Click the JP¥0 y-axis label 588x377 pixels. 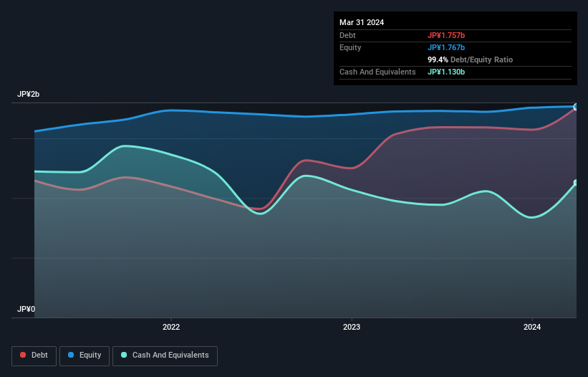[x=26, y=309]
